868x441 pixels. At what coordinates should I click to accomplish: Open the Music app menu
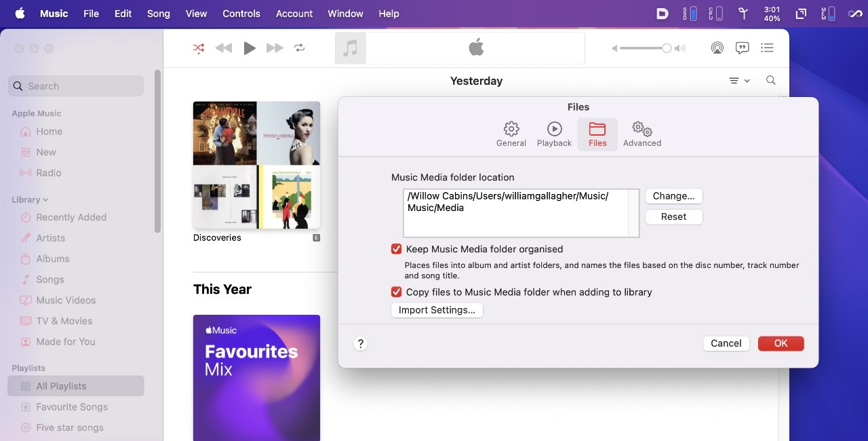point(54,14)
